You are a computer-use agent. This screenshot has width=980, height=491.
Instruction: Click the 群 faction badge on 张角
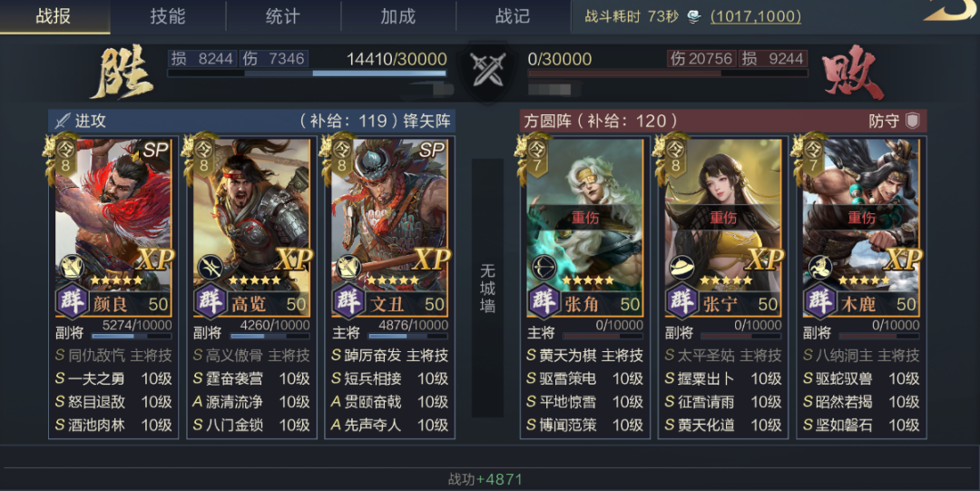[x=544, y=300]
